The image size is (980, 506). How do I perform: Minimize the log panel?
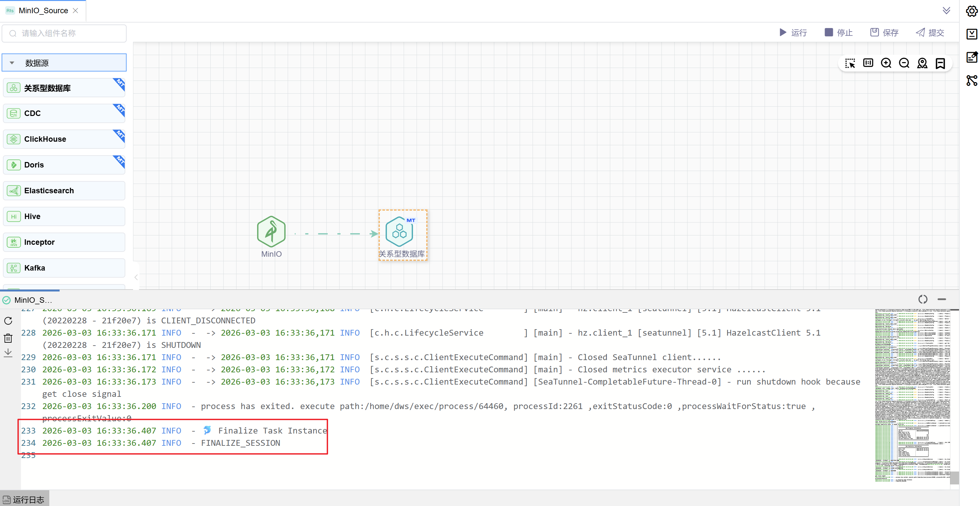pyautogui.click(x=942, y=300)
